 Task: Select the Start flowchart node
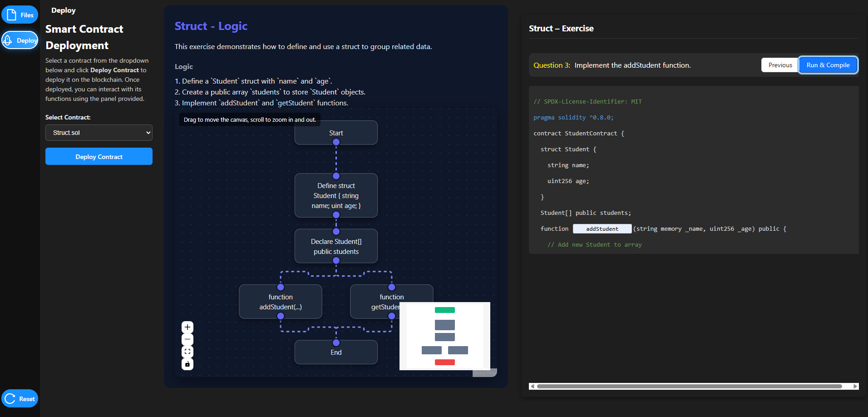pyautogui.click(x=336, y=132)
